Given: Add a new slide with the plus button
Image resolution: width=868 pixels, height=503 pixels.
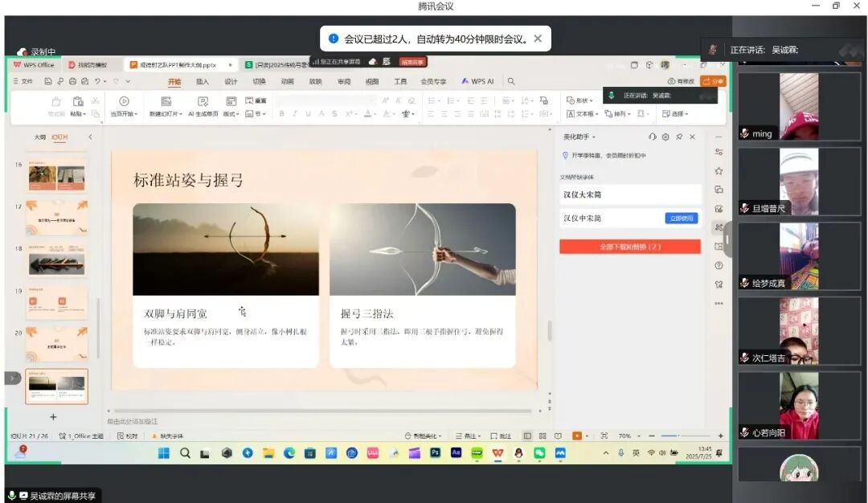Looking at the screenshot, I should pyautogui.click(x=53, y=417).
